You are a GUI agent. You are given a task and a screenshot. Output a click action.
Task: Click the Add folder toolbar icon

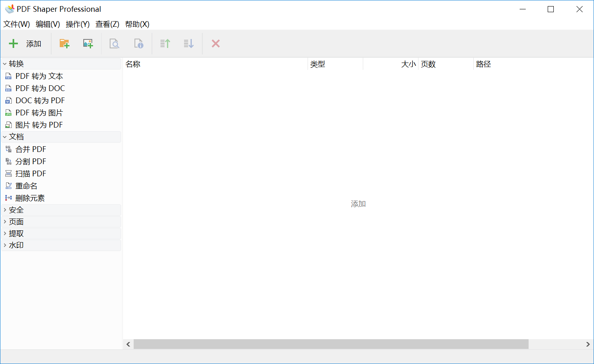(x=64, y=43)
